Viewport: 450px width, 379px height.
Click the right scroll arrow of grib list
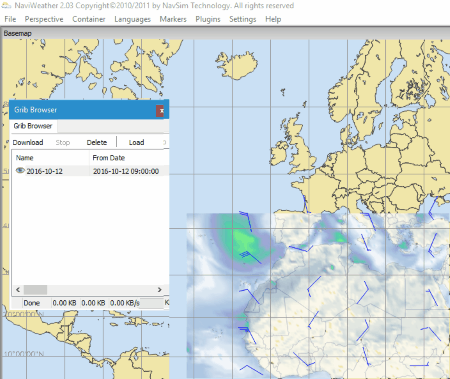(x=160, y=290)
